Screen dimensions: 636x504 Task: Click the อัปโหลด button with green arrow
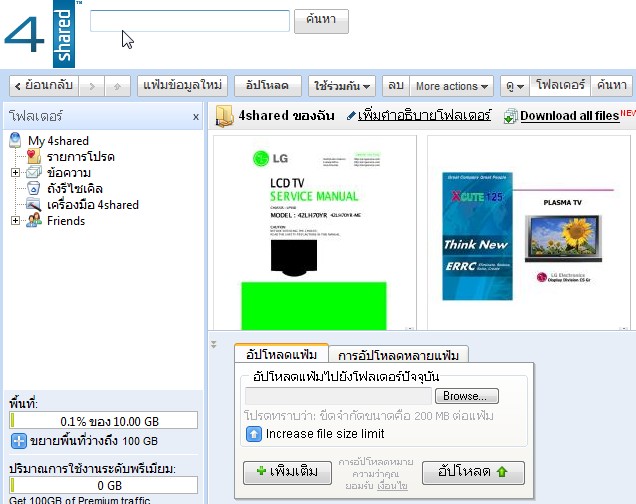click(473, 472)
